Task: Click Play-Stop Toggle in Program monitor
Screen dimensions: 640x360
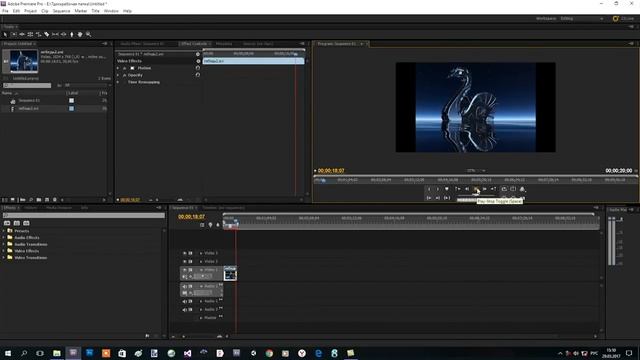Action: tap(476, 189)
